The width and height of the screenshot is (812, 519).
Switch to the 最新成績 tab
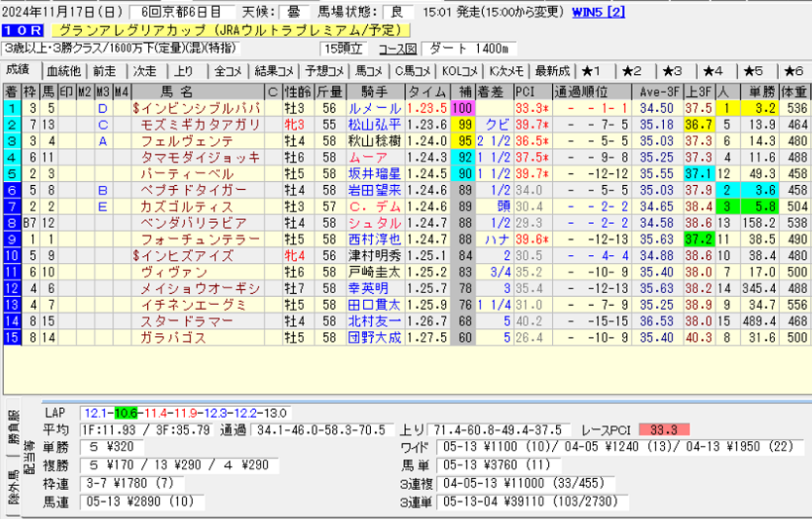click(552, 71)
